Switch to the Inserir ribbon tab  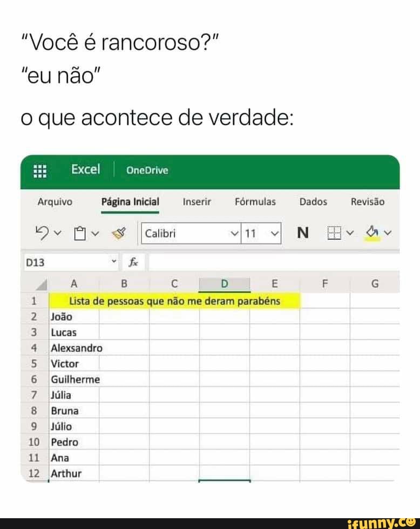pyautogui.click(x=197, y=202)
